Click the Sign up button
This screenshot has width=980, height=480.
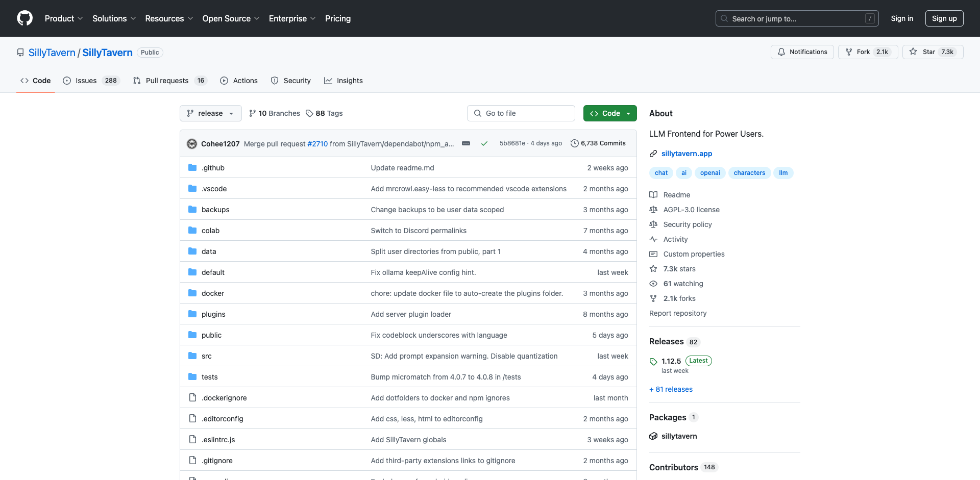[944, 18]
